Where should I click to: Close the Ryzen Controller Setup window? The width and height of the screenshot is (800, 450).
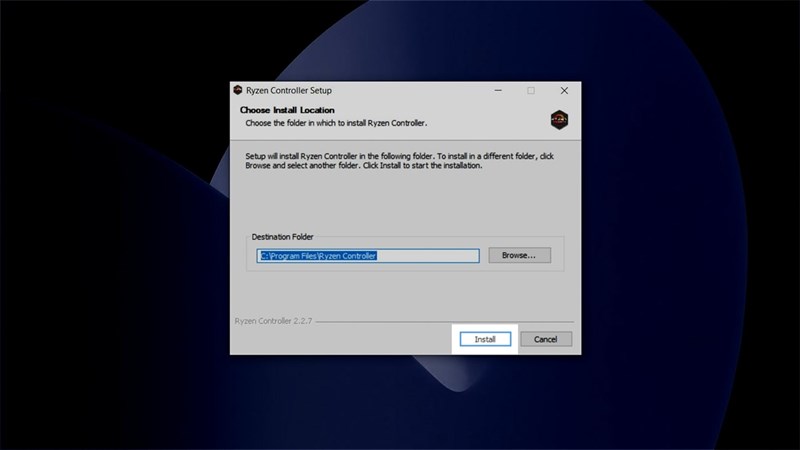pos(564,90)
